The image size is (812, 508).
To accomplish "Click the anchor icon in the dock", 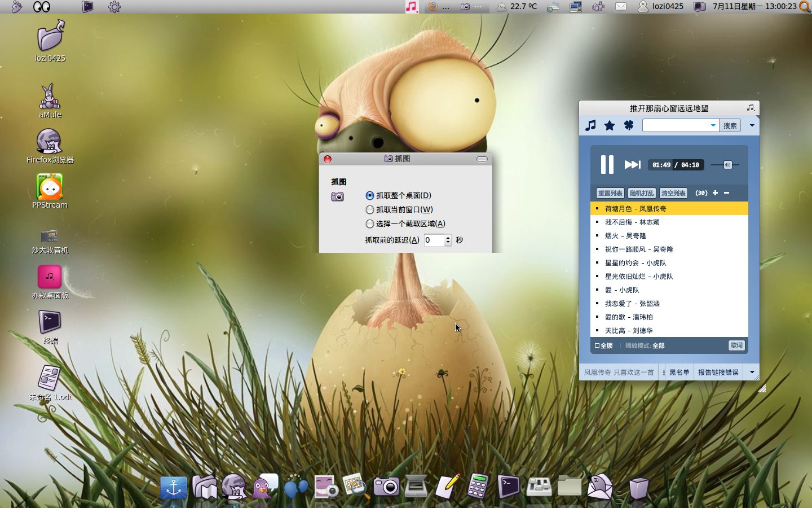I will tap(174, 487).
